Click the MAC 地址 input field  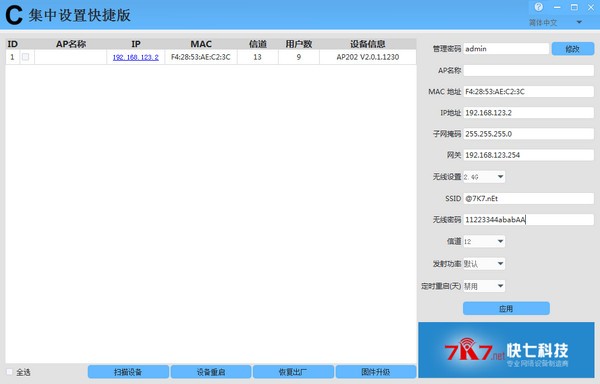[528, 91]
